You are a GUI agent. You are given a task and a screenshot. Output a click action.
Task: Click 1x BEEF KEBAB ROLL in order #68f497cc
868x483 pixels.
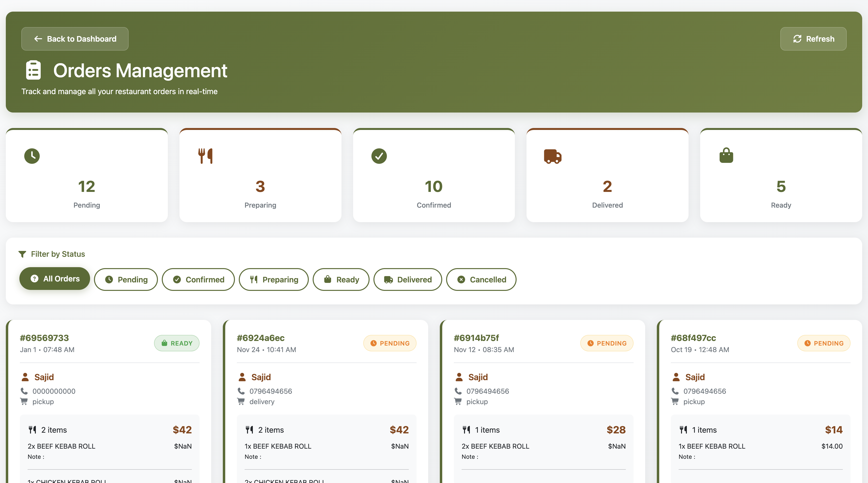712,446
